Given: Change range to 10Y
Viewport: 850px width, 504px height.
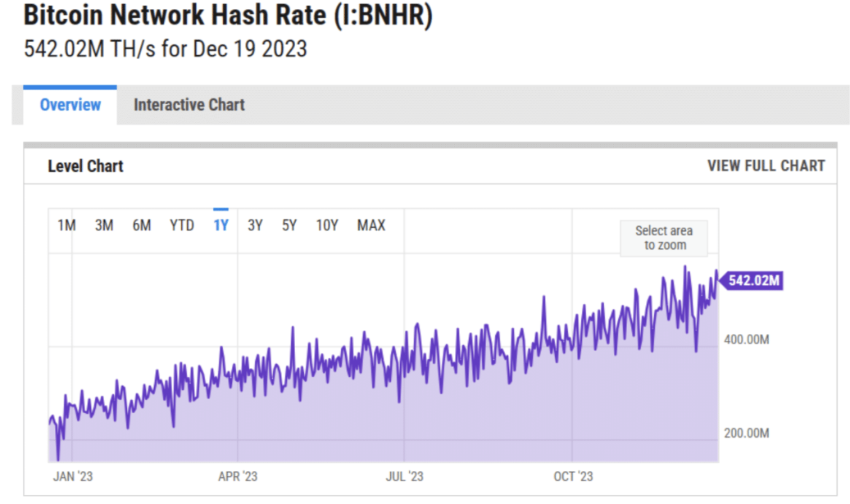Looking at the screenshot, I should click(327, 225).
